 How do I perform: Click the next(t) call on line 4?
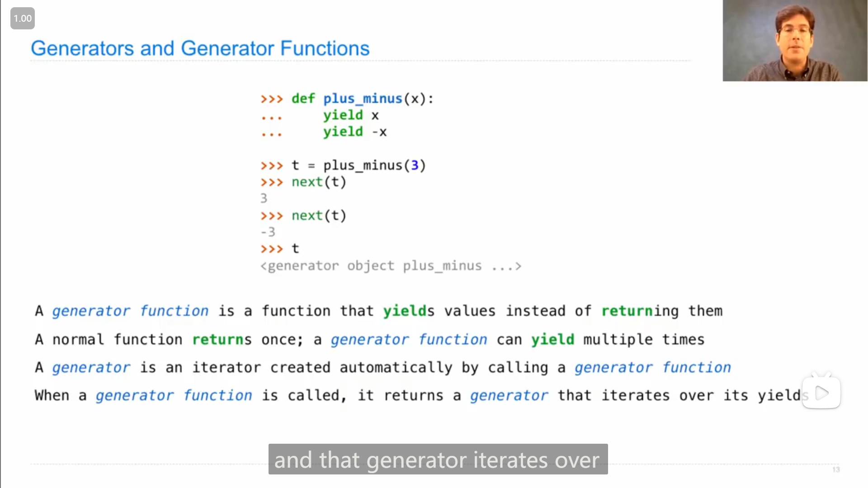319,215
